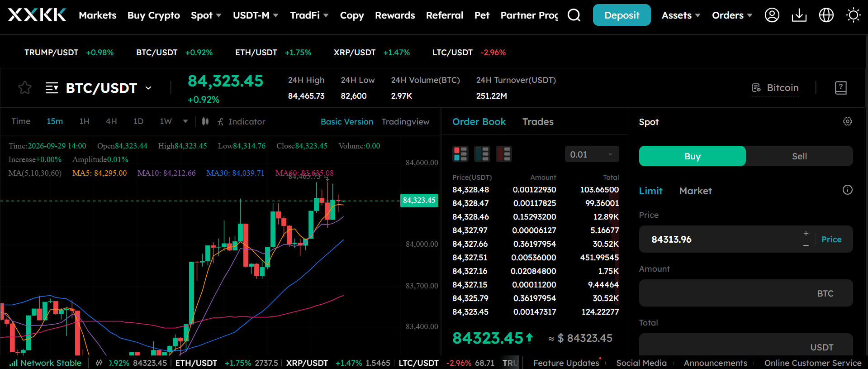Open the Bitcoin info link
Viewport: 868px width, 369px height.
point(775,88)
